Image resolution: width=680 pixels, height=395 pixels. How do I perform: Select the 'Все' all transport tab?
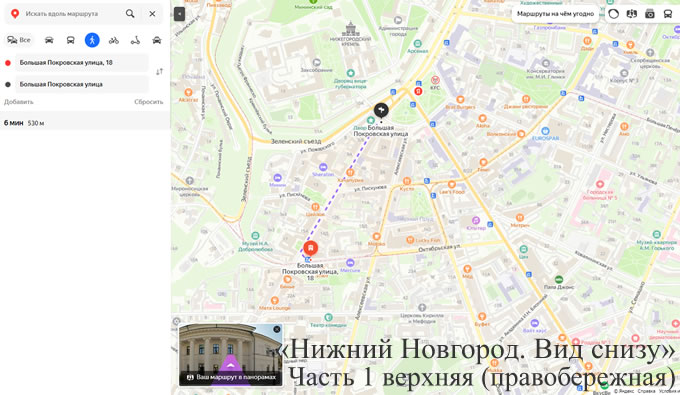click(x=19, y=40)
